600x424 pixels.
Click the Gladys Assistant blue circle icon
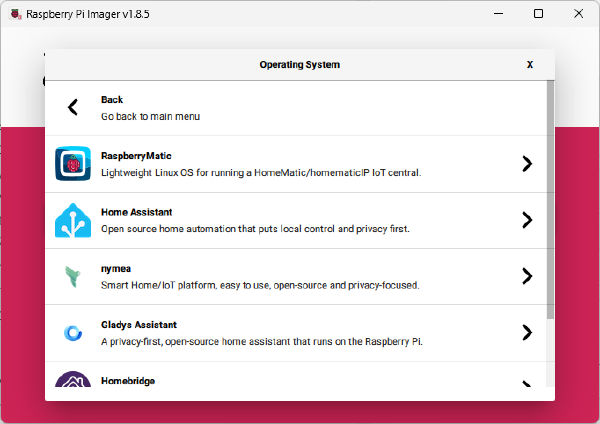click(73, 333)
